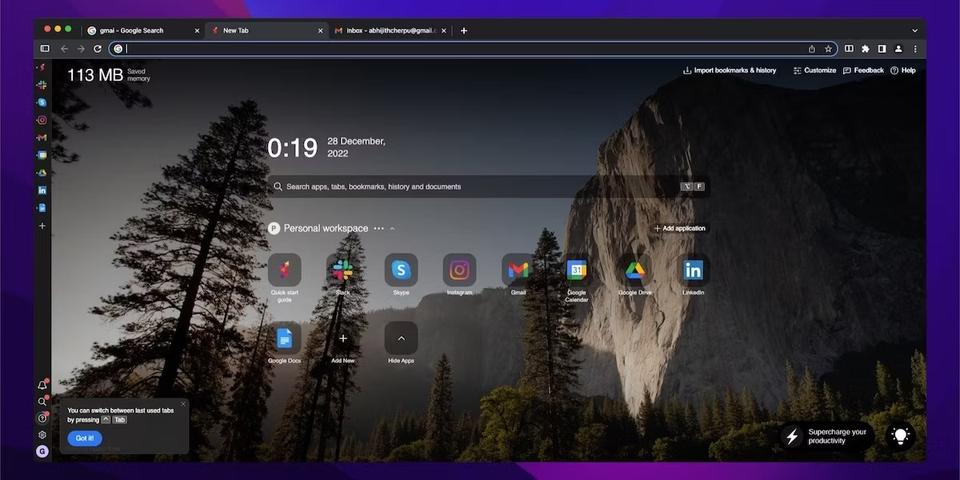Click Supercharge your productivity
The image size is (960, 480).
pyautogui.click(x=827, y=437)
